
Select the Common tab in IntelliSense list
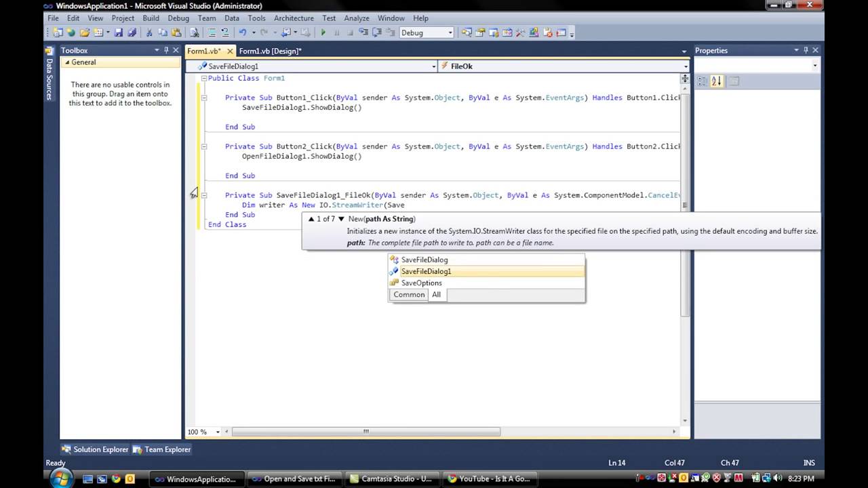(409, 295)
